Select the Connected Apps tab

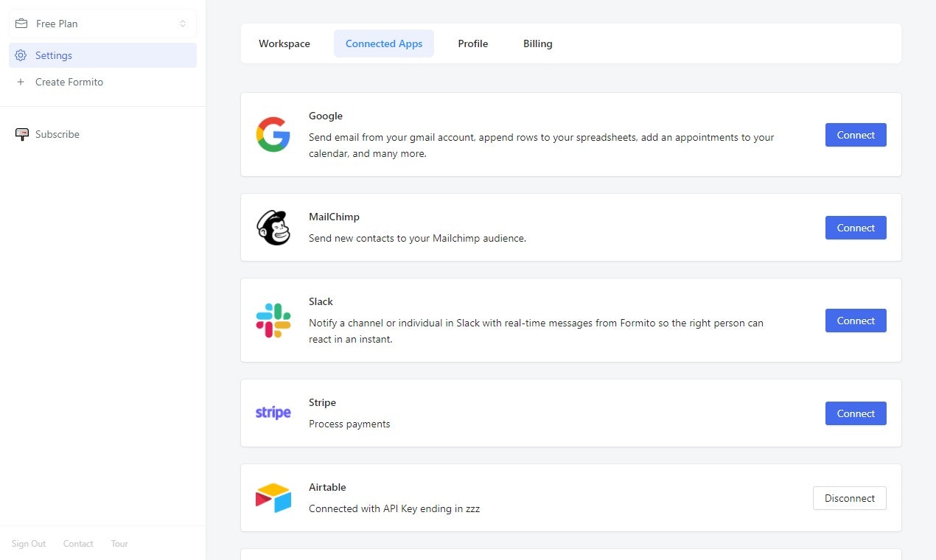[x=384, y=43]
